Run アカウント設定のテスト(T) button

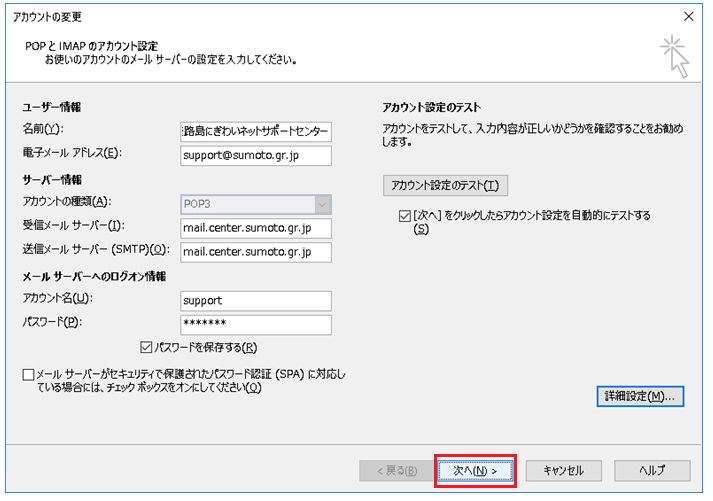click(445, 185)
